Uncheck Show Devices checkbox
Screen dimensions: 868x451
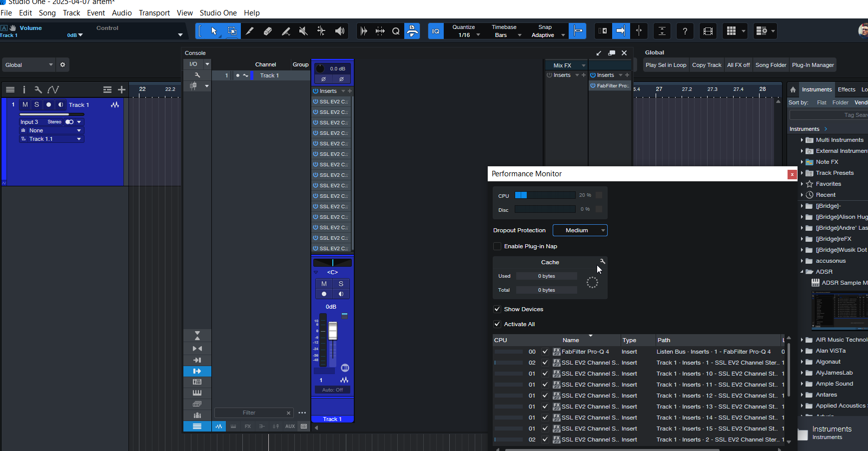tap(497, 309)
